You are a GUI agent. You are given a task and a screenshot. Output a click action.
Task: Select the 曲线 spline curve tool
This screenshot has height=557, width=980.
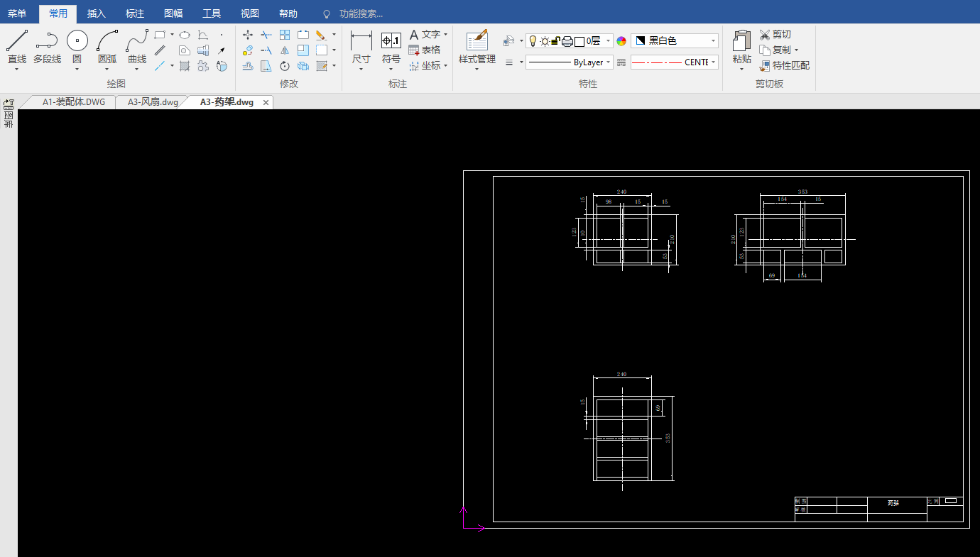[137, 47]
